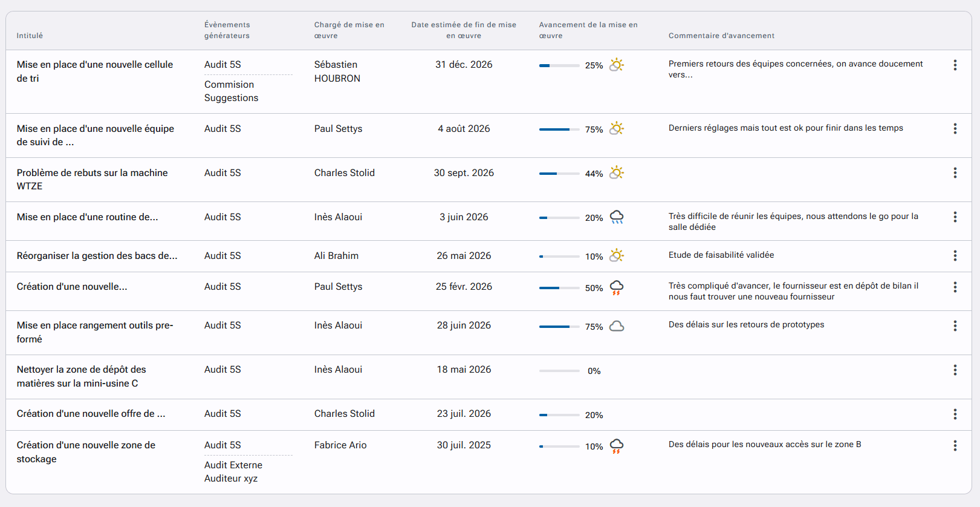
Task: Click 'Commision Suggestions' event in first row
Action: [232, 91]
